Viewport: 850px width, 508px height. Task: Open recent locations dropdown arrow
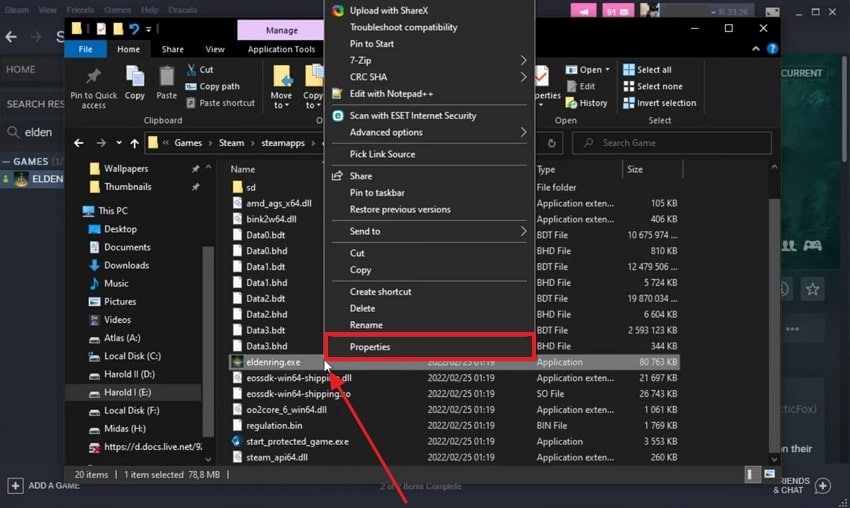click(119, 143)
